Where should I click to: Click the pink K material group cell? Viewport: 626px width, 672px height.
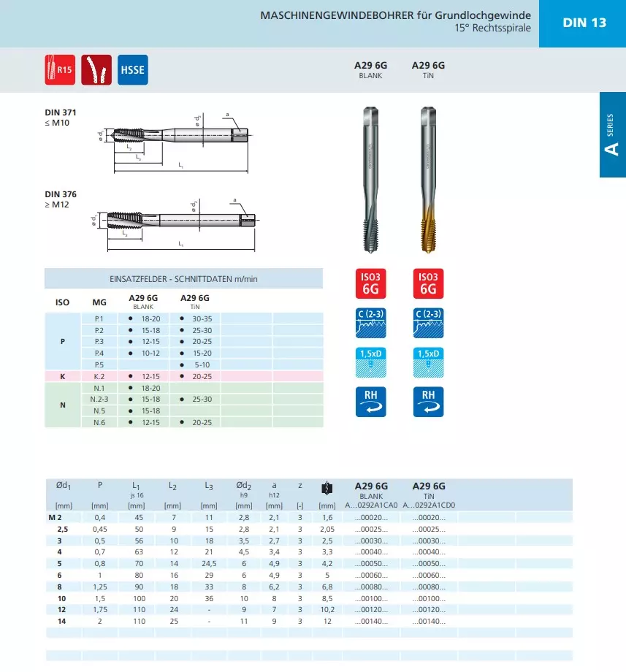tap(63, 376)
